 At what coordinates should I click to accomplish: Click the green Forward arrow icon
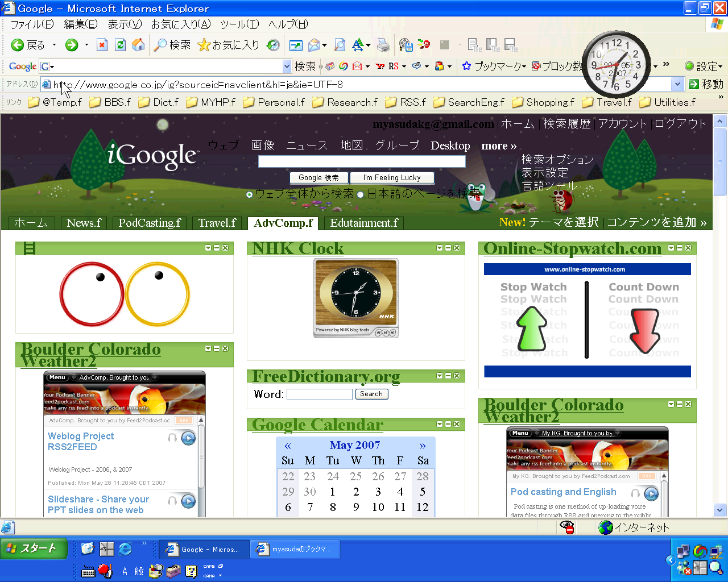coord(72,45)
